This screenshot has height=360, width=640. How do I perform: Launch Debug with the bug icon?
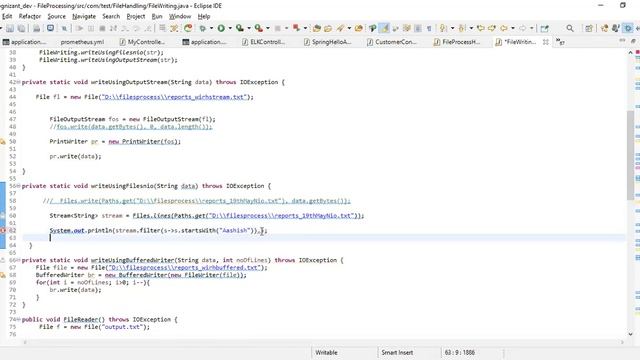pyautogui.click(x=202, y=28)
